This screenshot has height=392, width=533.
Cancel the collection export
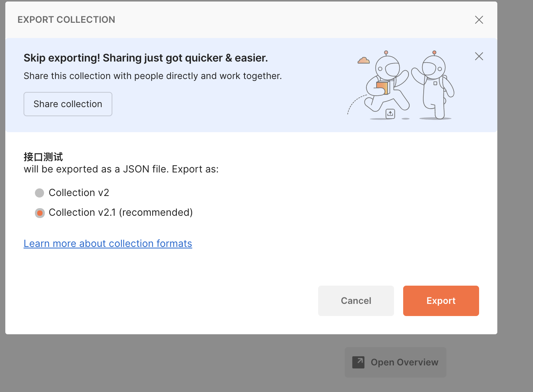(x=356, y=301)
